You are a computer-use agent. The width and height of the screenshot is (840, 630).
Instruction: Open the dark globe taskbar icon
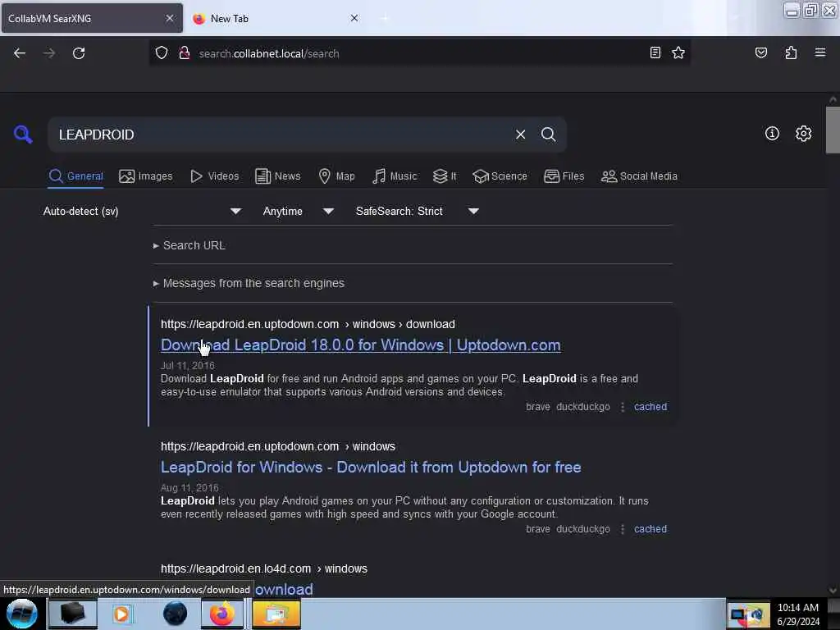[x=176, y=614]
